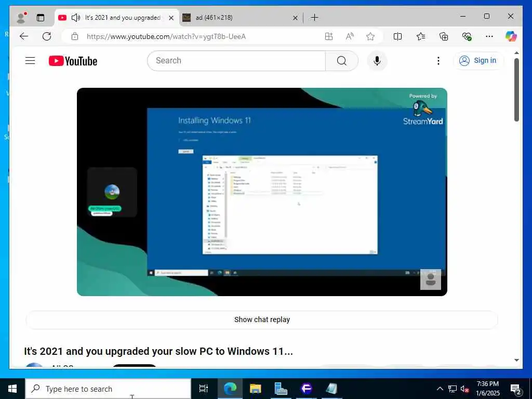The height and width of the screenshot is (399, 532).
Task: Open the apps icon in address bar
Action: (x=329, y=36)
